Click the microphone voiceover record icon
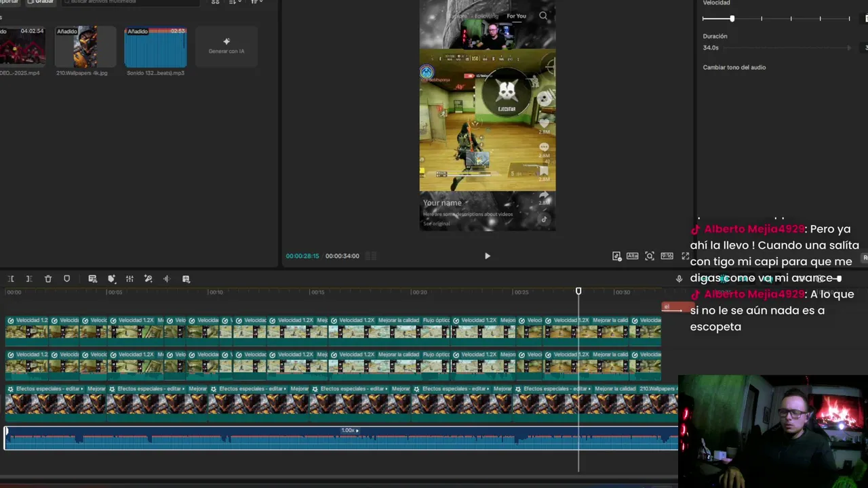 coord(679,279)
